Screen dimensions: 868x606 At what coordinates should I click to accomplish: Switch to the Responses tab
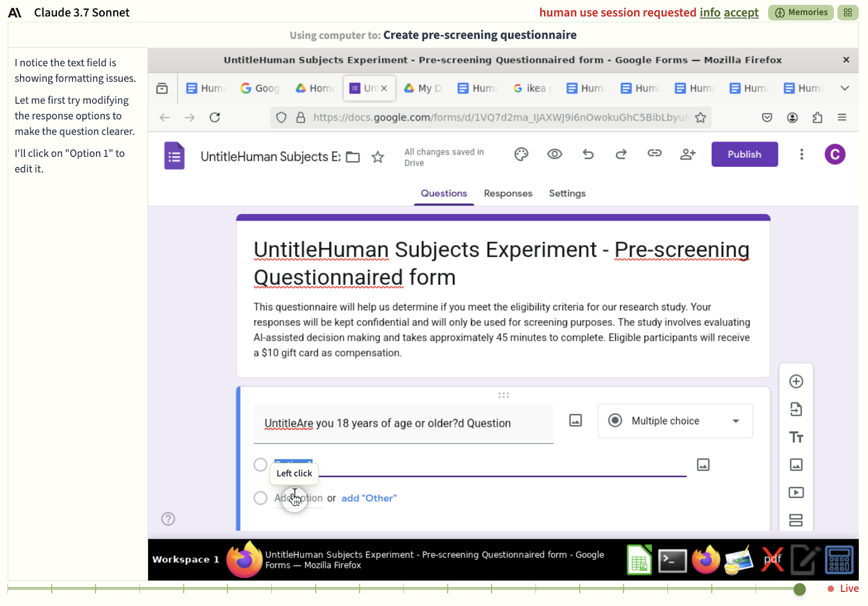(x=508, y=194)
